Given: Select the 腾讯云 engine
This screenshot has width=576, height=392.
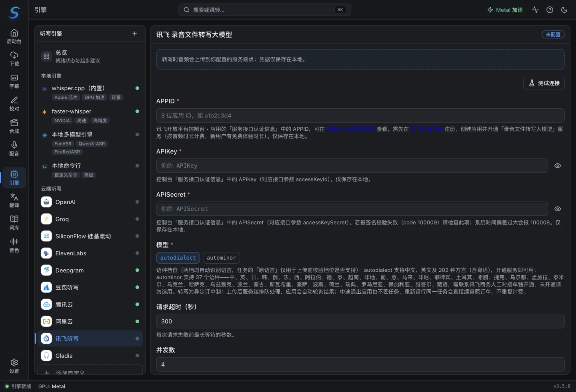Looking at the screenshot, I should pos(90,304).
